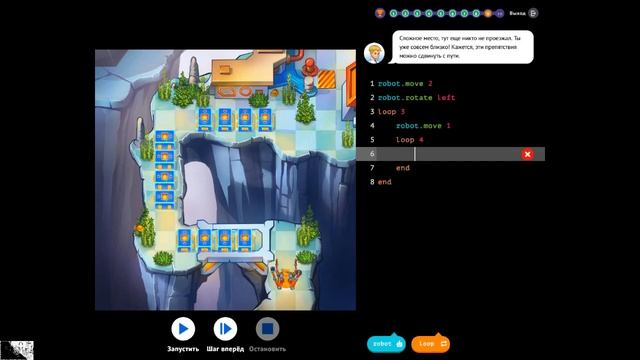Go to level 2 in progress bar

pyautogui.click(x=405, y=13)
